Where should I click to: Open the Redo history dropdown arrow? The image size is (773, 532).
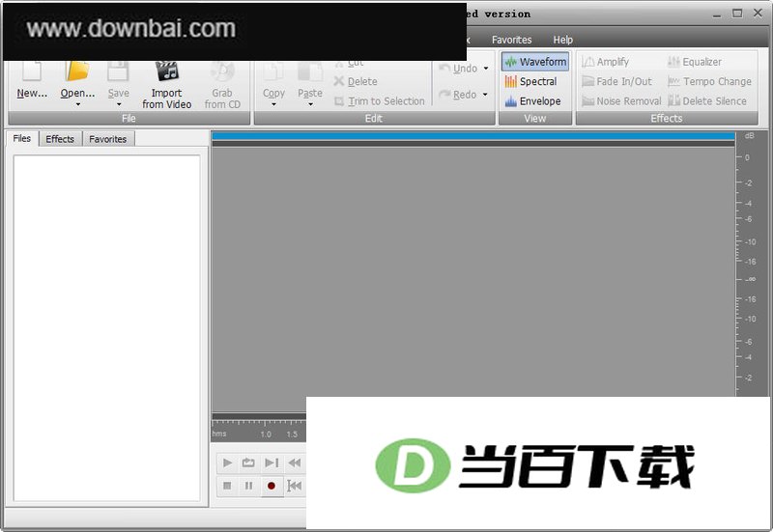[x=485, y=94]
